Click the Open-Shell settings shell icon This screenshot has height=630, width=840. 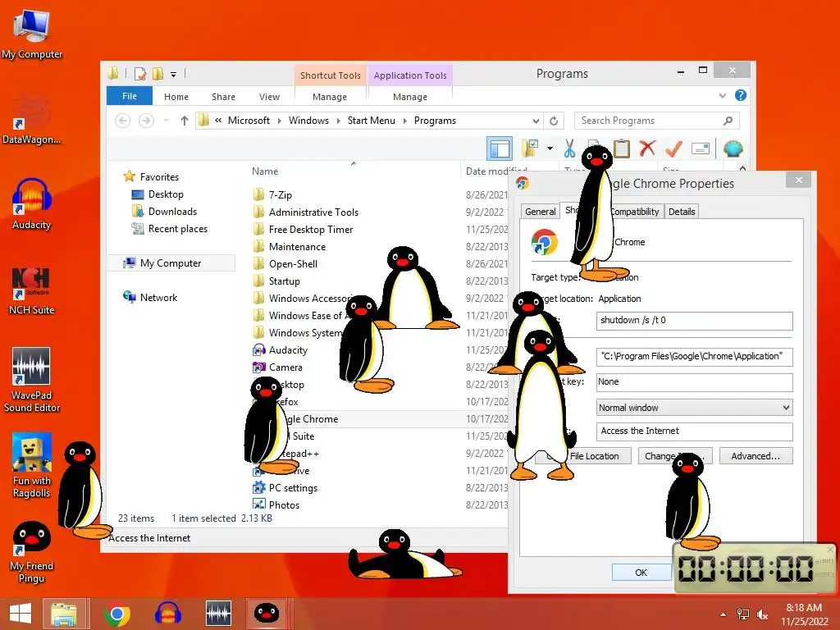(x=733, y=148)
